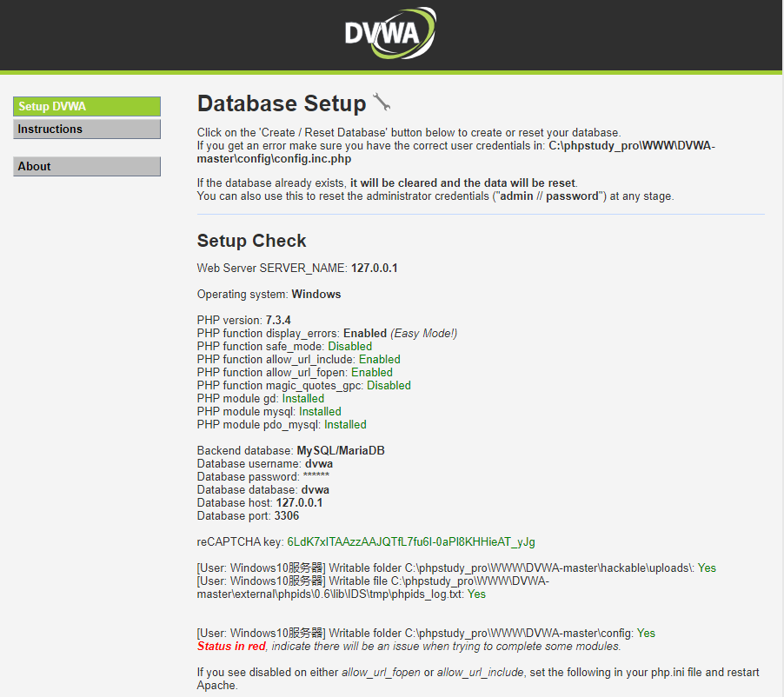The width and height of the screenshot is (784, 697).
Task: Open the Instructions menu item
Action: 87,129
